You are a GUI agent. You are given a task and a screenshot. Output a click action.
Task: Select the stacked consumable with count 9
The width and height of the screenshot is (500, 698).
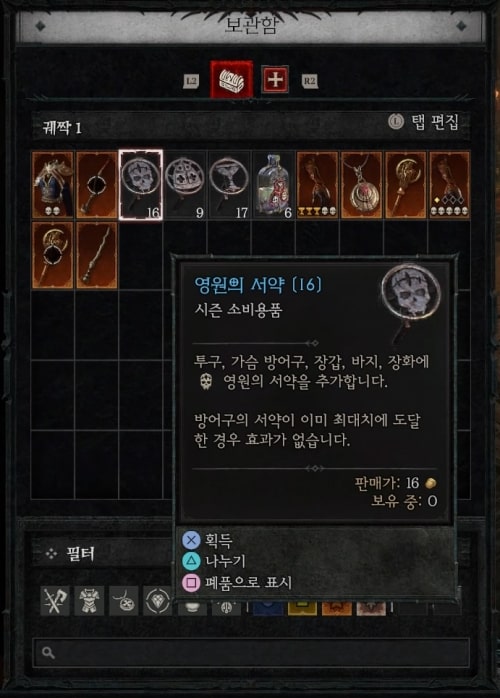point(185,185)
